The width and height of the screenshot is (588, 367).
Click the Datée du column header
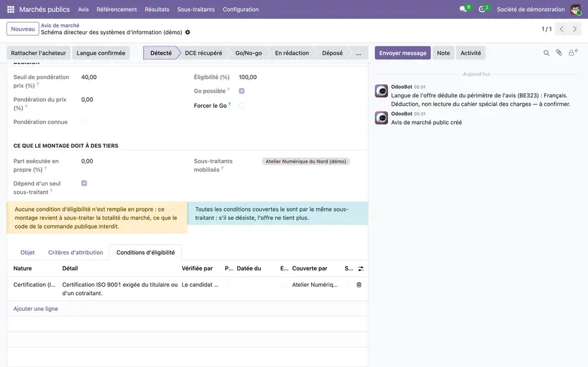click(249, 268)
